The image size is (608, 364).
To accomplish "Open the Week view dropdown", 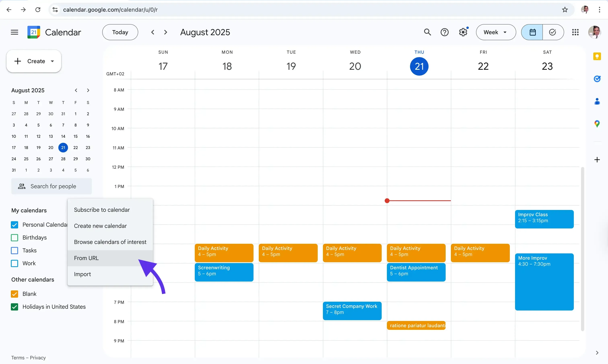I will (x=496, y=32).
